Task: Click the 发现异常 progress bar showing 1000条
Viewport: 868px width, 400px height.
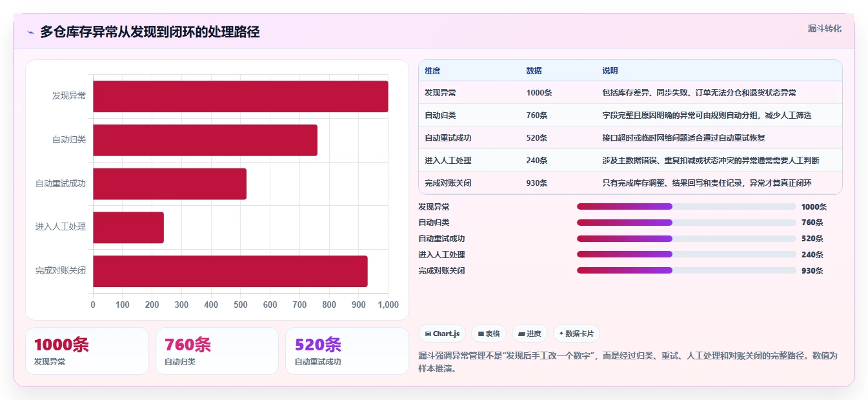Action: (x=687, y=206)
